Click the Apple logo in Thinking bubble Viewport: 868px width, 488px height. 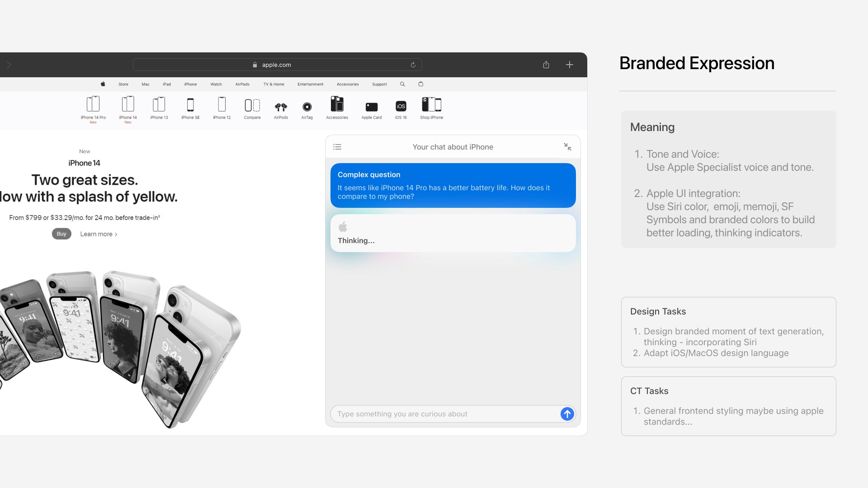coord(343,226)
